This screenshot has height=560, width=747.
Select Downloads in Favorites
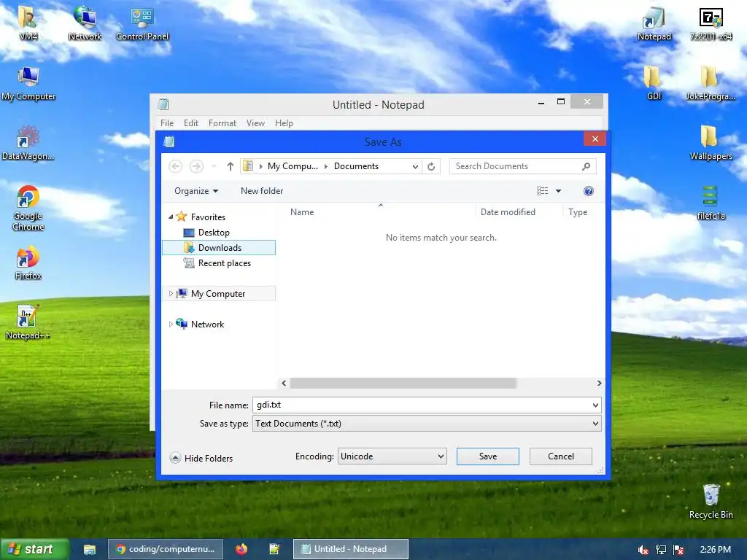(x=219, y=248)
